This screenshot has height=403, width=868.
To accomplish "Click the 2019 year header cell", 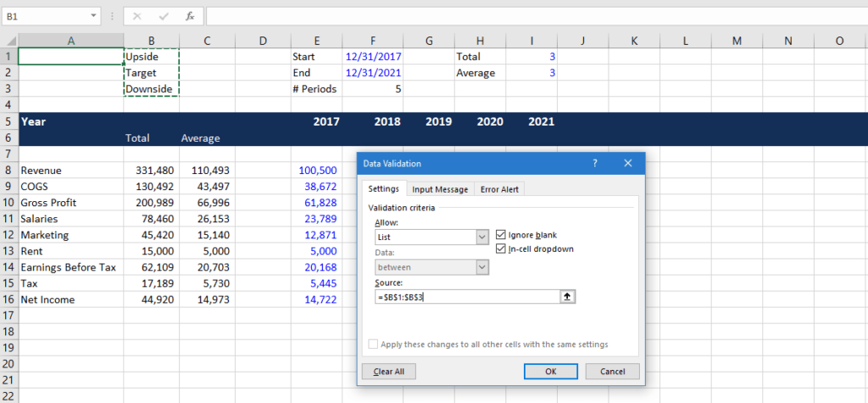I will (x=429, y=122).
